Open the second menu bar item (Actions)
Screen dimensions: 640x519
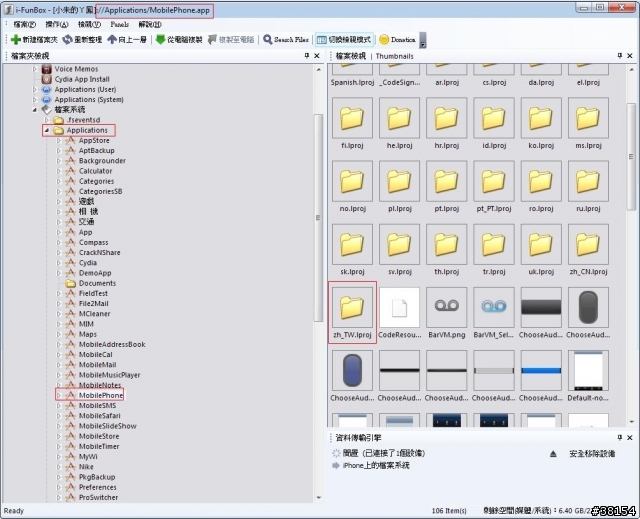[57, 24]
